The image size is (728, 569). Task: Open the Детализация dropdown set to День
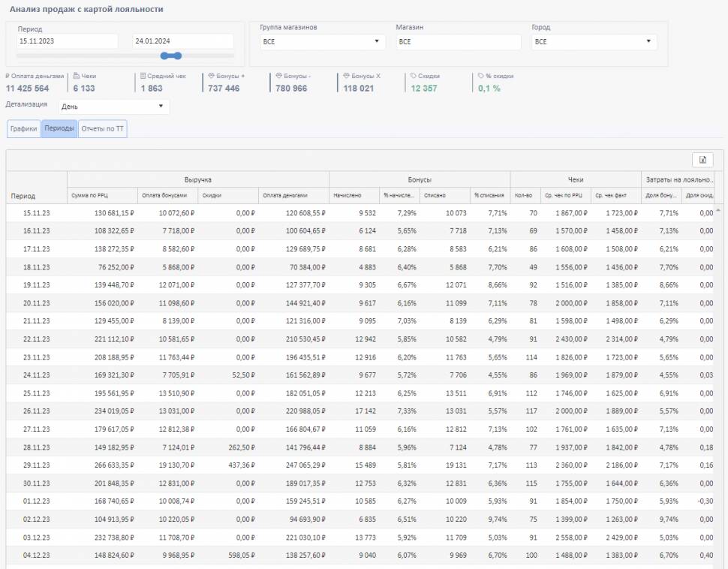pyautogui.click(x=113, y=107)
